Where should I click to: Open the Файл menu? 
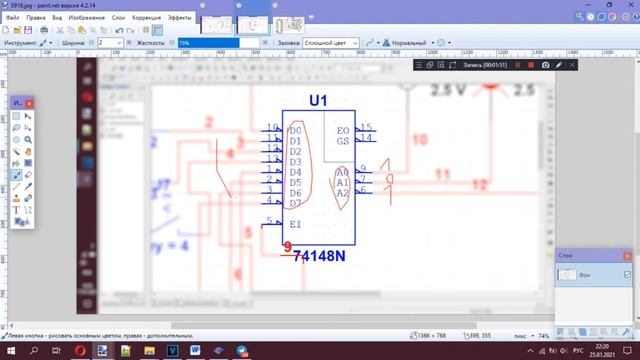[x=13, y=18]
